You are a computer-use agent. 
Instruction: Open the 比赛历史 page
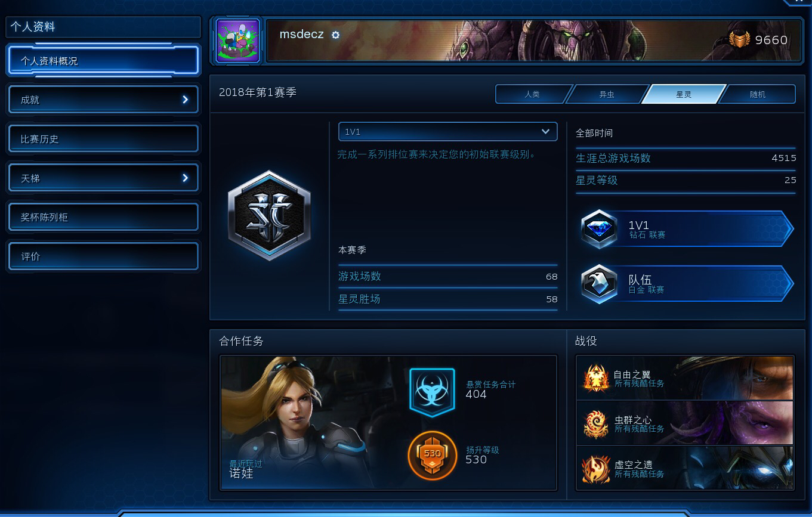pos(103,139)
